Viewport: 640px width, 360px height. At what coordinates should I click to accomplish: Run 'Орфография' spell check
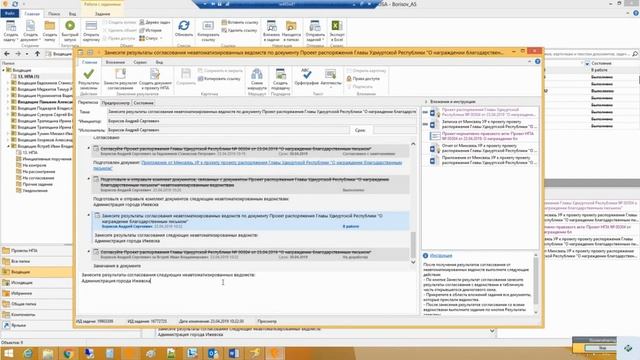(x=306, y=77)
